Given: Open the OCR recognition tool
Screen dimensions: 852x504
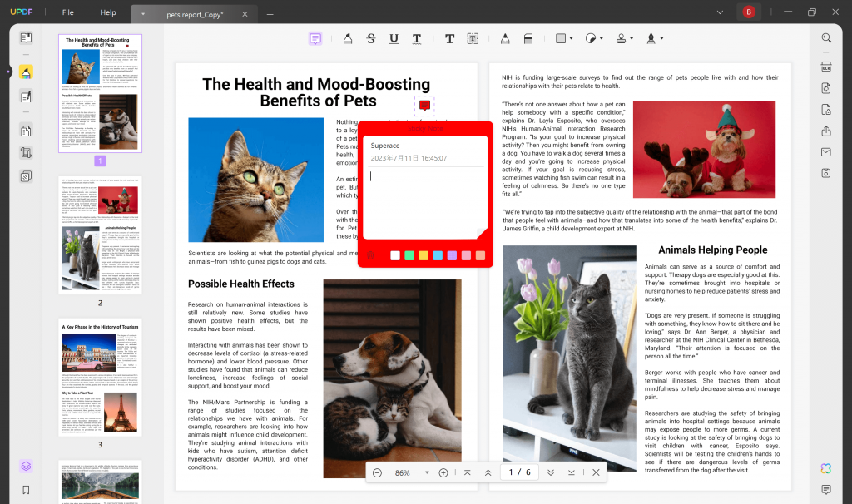Looking at the screenshot, I should (826, 67).
